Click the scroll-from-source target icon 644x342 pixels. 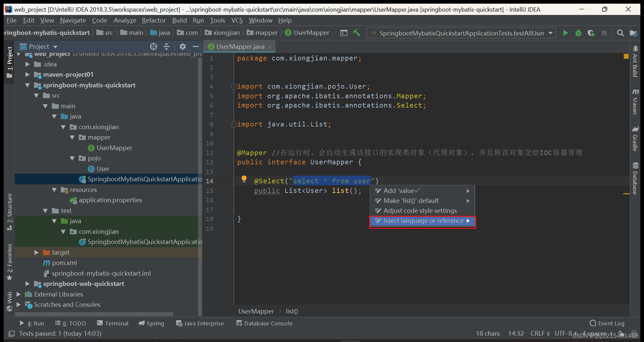coord(154,46)
